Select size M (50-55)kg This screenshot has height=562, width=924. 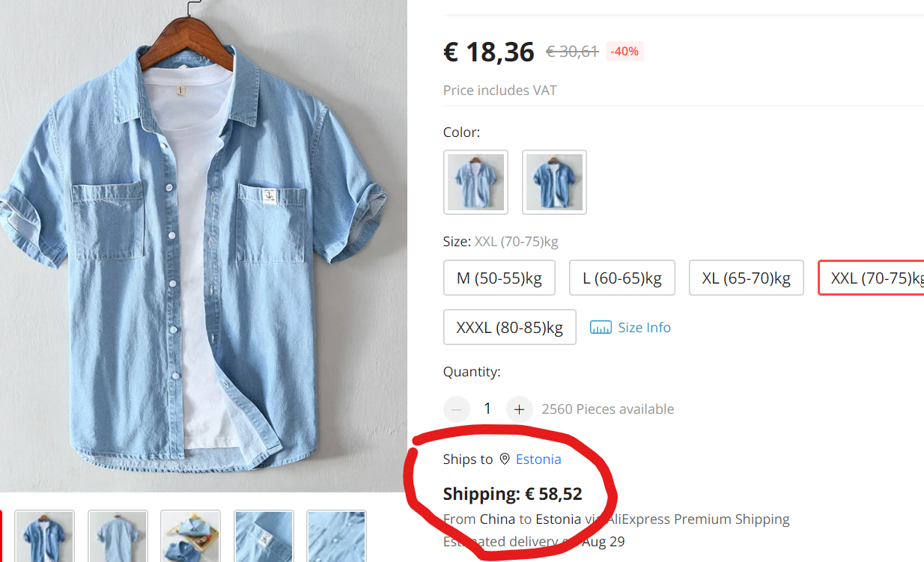pyautogui.click(x=499, y=278)
